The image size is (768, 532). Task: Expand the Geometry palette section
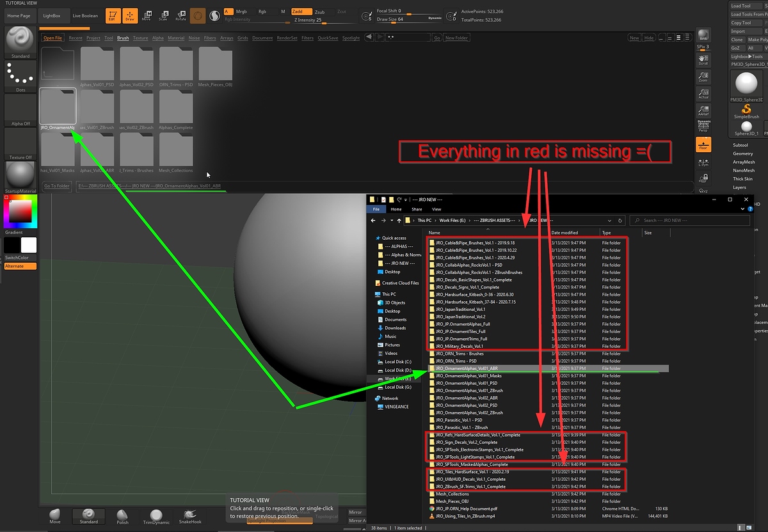point(743,153)
